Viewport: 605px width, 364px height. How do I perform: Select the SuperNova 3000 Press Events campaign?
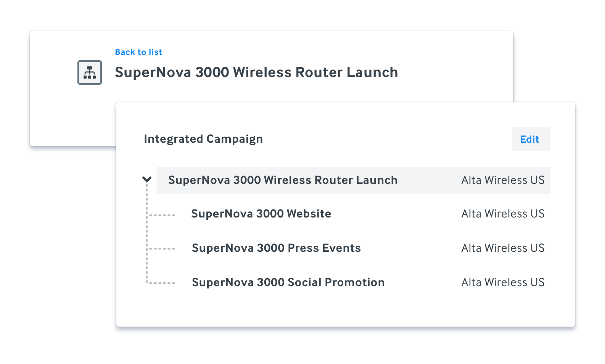(x=276, y=248)
